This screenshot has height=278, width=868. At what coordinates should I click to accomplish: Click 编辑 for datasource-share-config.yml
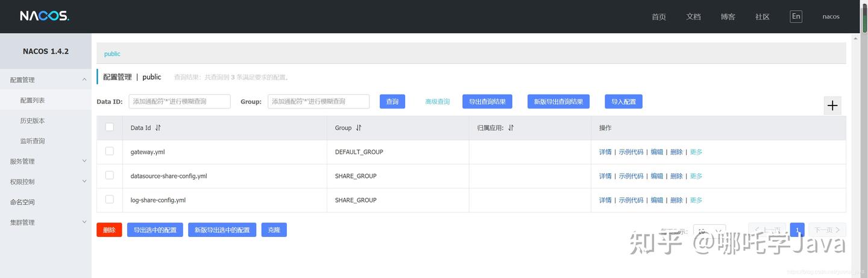656,176
